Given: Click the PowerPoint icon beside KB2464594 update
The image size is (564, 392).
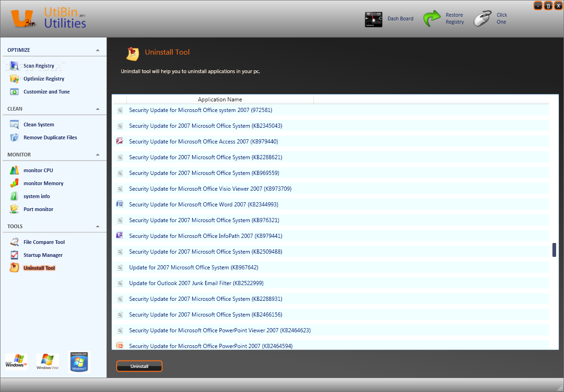Looking at the screenshot, I should (120, 346).
